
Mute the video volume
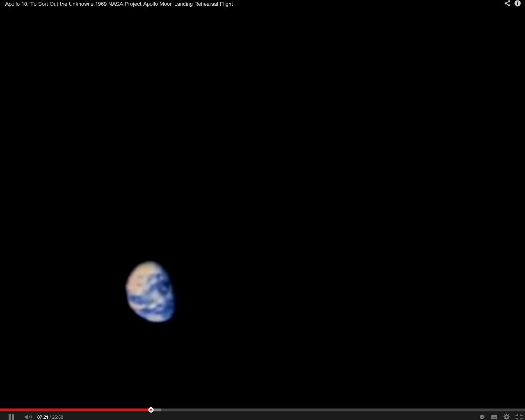[28, 417]
